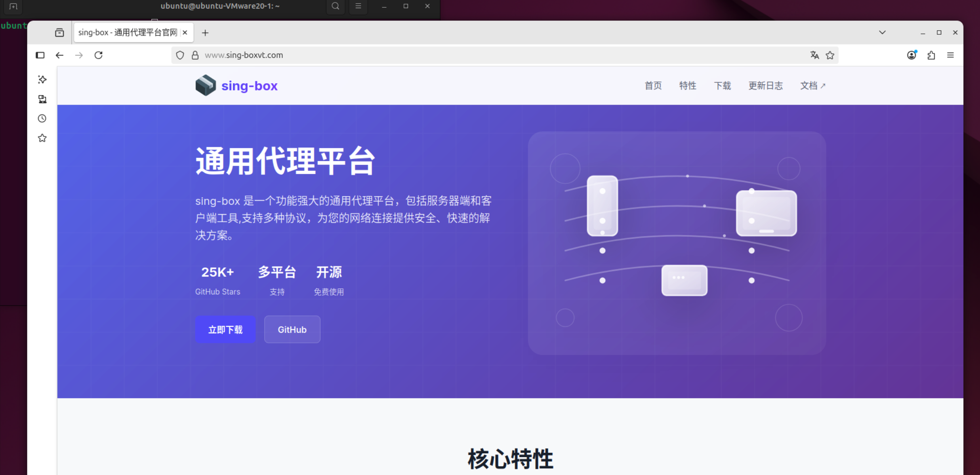Open the AI chatbot sidebar panel
This screenshot has height=475, width=980.
coord(42,79)
